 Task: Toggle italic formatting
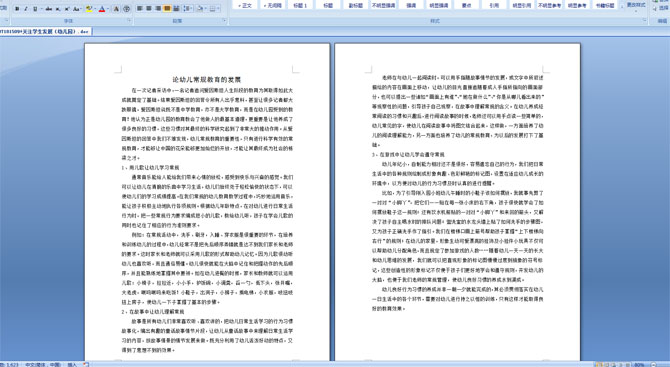tap(26, 9)
